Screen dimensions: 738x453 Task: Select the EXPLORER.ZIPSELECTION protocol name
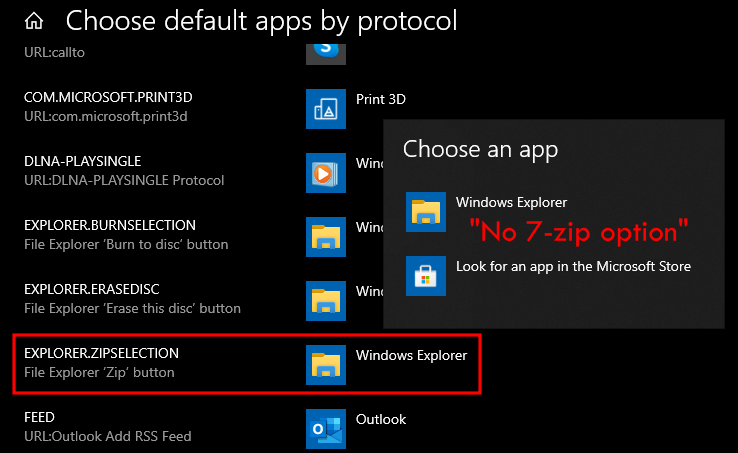[x=102, y=354]
